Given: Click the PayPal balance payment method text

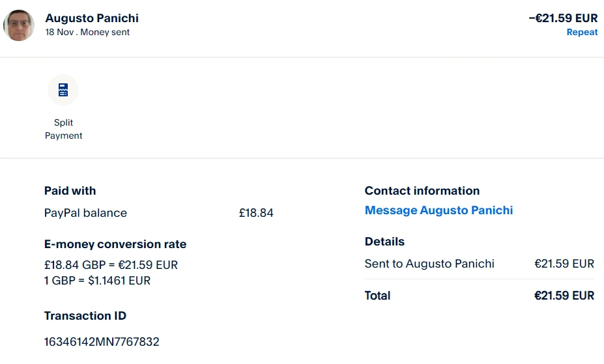Looking at the screenshot, I should click(x=85, y=213).
